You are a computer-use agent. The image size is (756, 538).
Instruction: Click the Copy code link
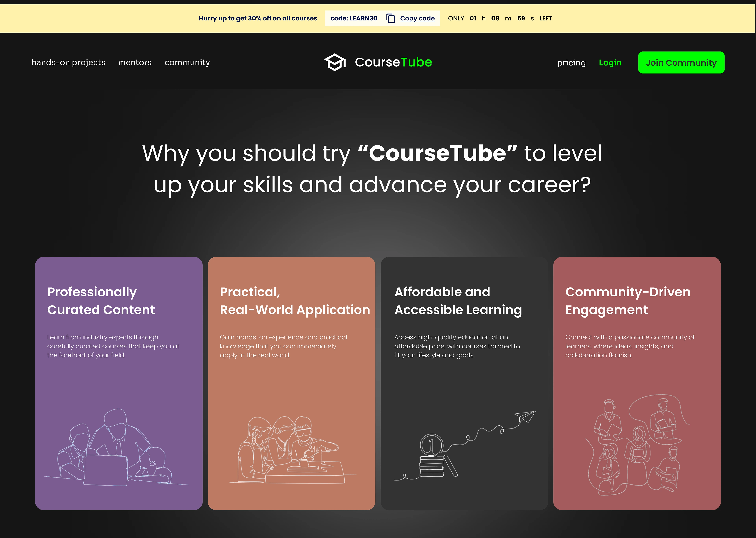tap(417, 19)
